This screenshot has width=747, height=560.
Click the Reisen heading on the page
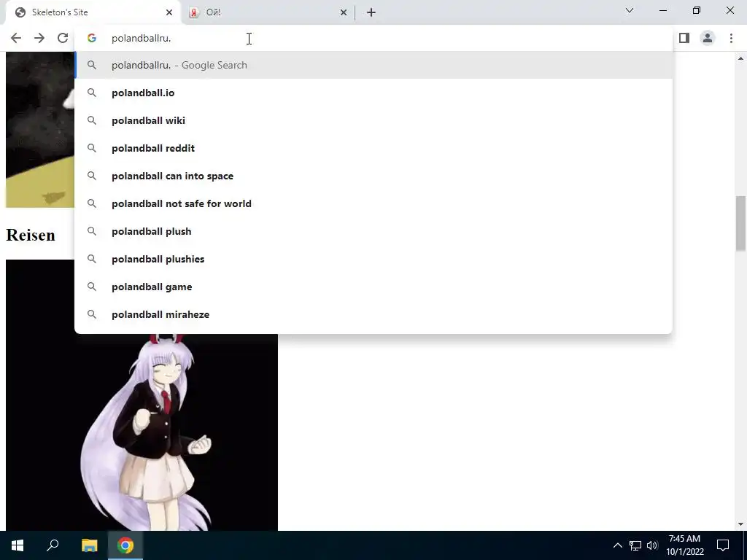click(x=31, y=235)
